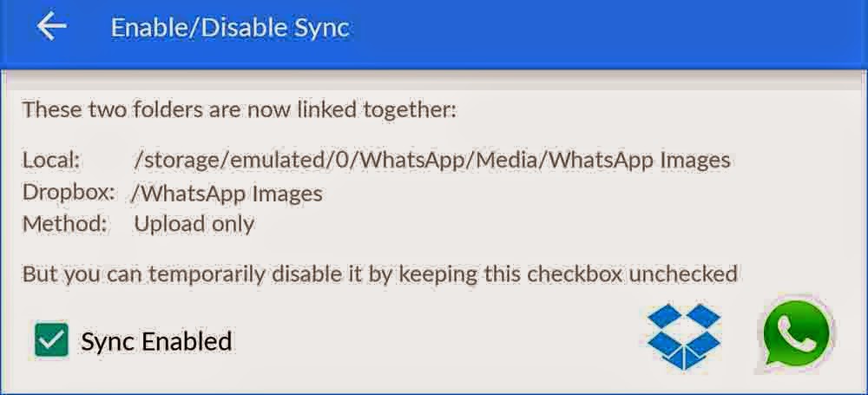The image size is (868, 395).
Task: Click the Dropbox: label
Action: [69, 193]
